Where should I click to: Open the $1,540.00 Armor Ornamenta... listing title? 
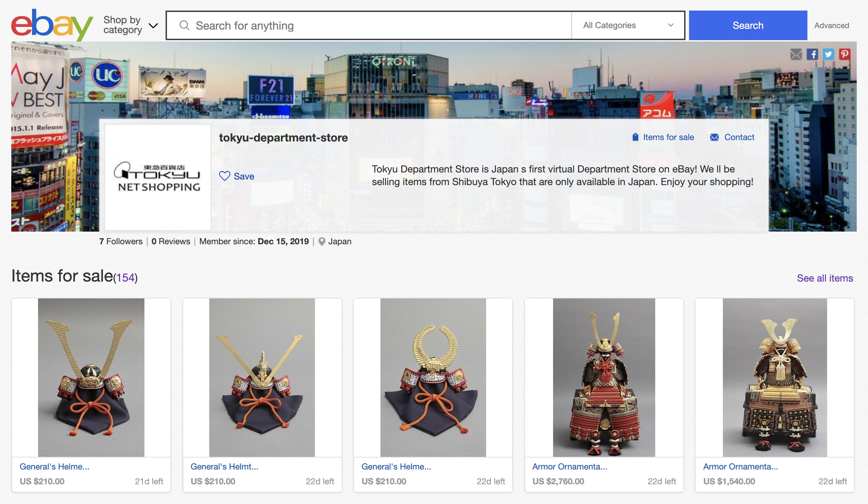click(x=740, y=467)
